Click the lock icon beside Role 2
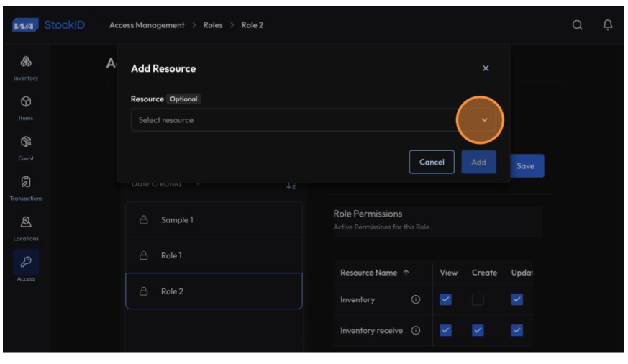Screen dimensions: 628x364 pyautogui.click(x=143, y=291)
